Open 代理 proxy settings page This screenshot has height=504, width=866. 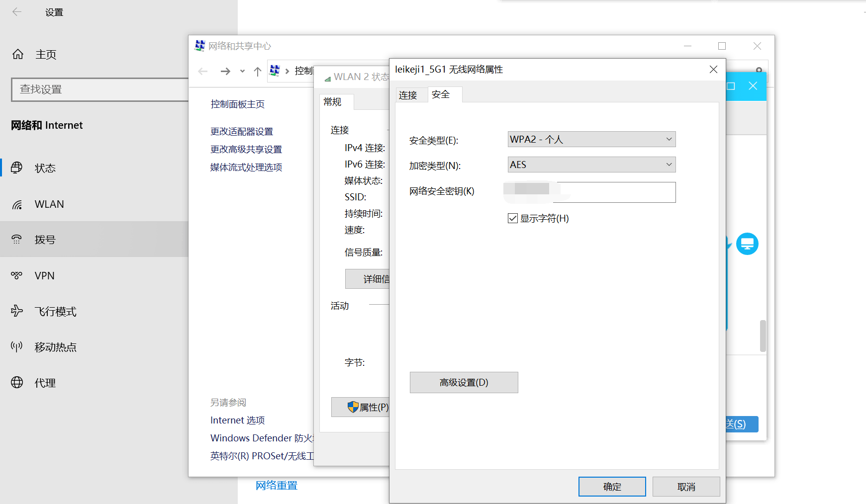coord(45,382)
